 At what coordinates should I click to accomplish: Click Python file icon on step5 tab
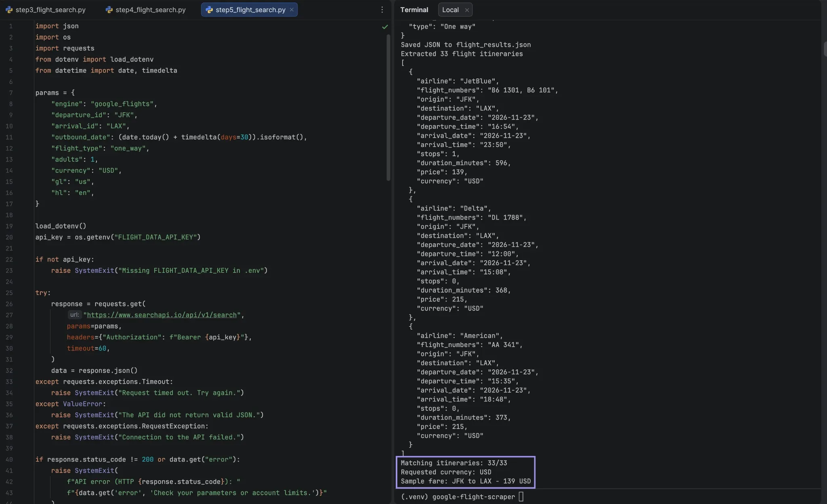tap(209, 10)
